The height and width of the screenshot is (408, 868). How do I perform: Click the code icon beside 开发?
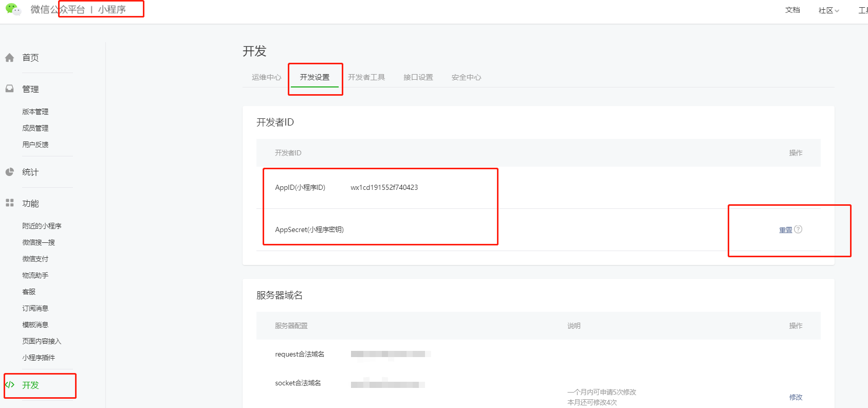click(10, 385)
